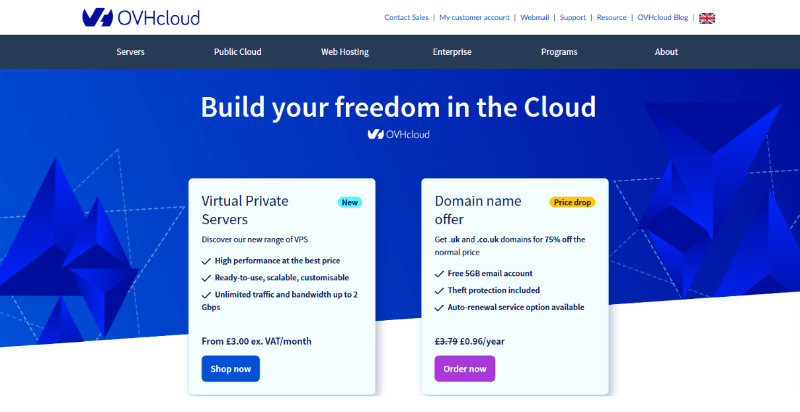This screenshot has height=412, width=800.
Task: Click the Order now button
Action: tap(465, 369)
